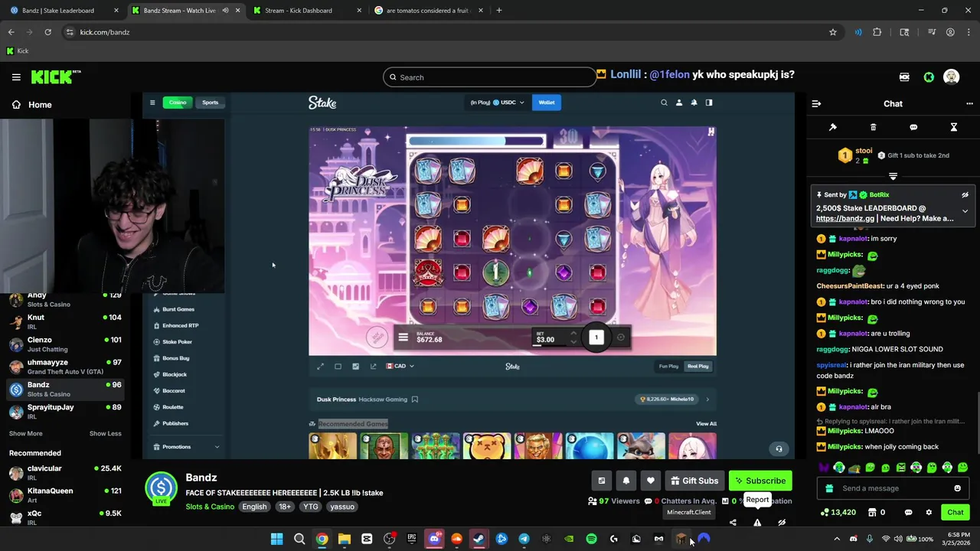Viewport: 980px width, 551px height.
Task: Click the moderator gavel icon in chat
Action: click(833, 127)
